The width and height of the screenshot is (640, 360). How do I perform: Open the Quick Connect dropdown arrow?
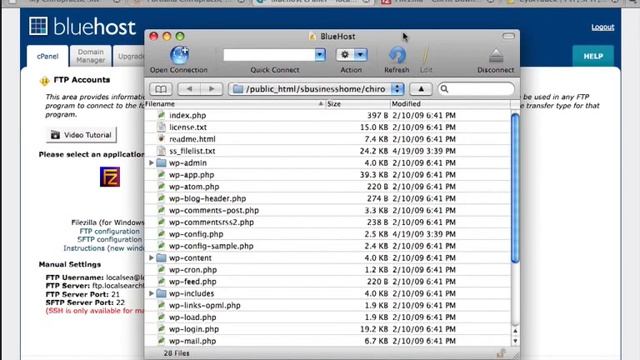click(320, 55)
